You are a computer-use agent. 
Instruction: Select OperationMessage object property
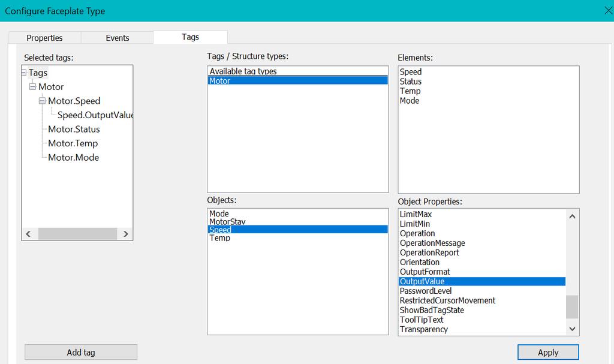(x=432, y=243)
